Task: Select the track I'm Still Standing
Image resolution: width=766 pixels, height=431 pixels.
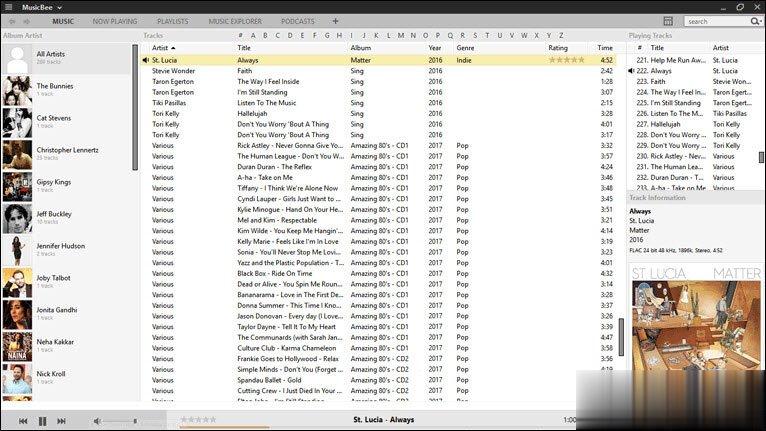Action: click(x=378, y=92)
